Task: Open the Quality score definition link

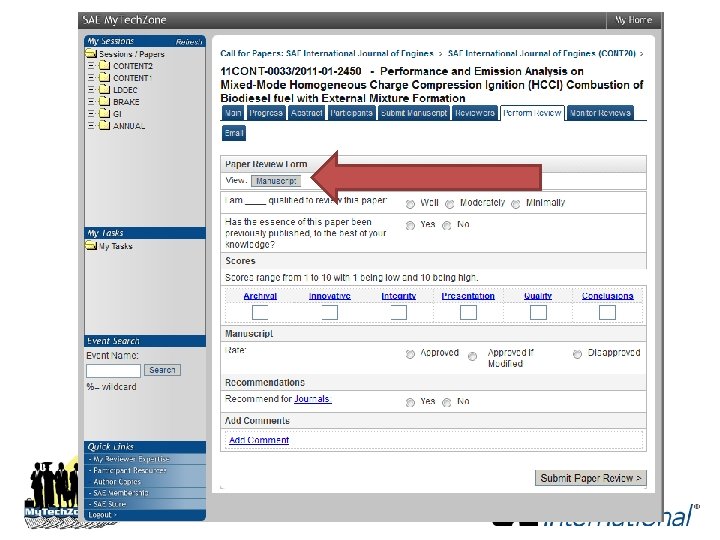Action: point(538,296)
